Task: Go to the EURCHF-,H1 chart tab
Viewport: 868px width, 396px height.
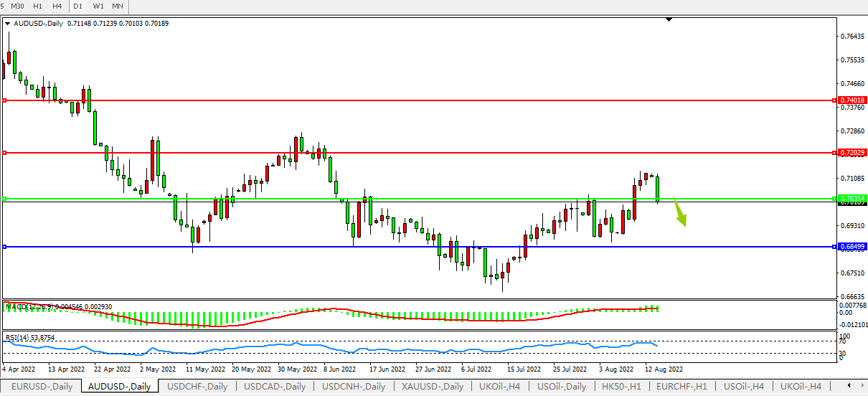Action: [x=682, y=387]
